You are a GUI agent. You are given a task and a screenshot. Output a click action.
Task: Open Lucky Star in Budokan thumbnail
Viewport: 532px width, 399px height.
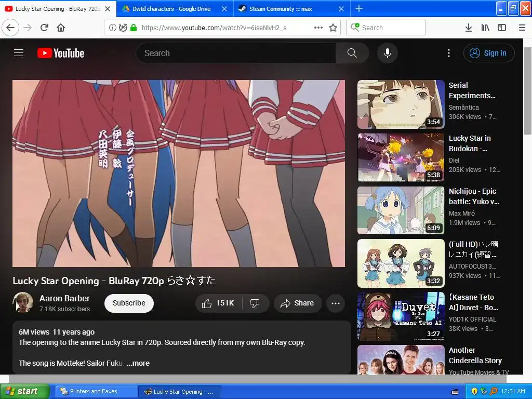coord(401,157)
